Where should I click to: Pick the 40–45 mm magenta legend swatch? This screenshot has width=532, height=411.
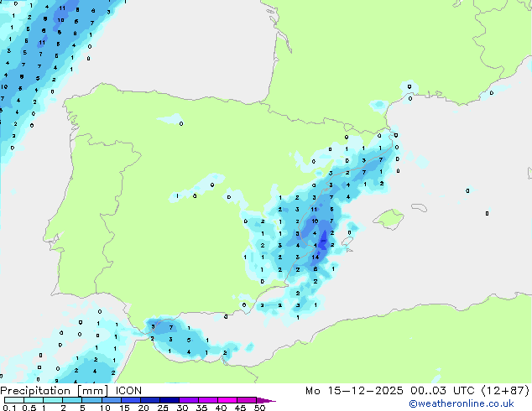tap(227, 400)
